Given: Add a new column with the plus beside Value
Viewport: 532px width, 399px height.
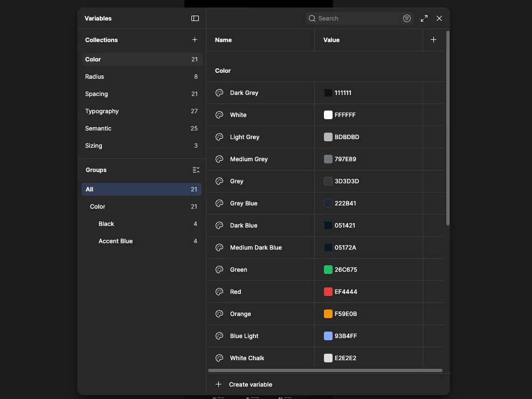Looking at the screenshot, I should tap(433, 40).
